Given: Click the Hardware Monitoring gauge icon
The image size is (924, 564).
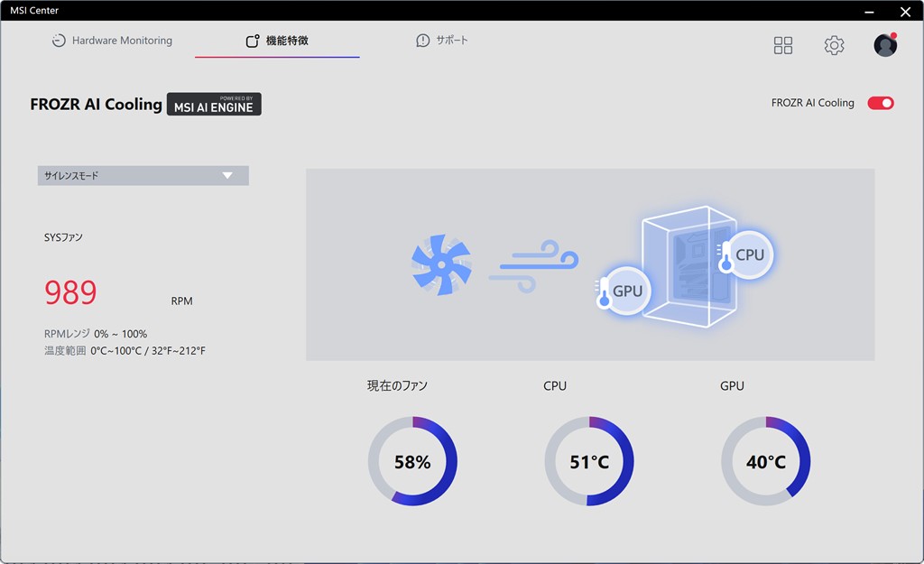Looking at the screenshot, I should pos(59,41).
